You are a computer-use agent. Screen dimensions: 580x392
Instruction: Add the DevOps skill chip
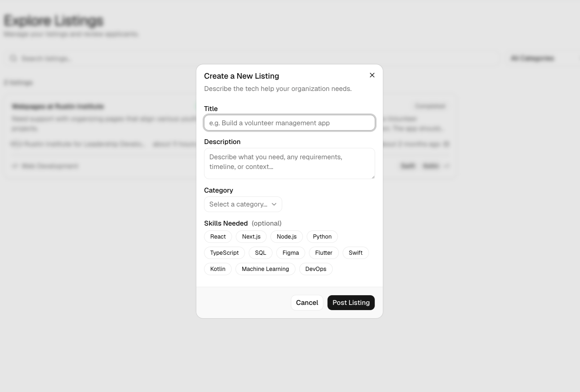pos(316,269)
